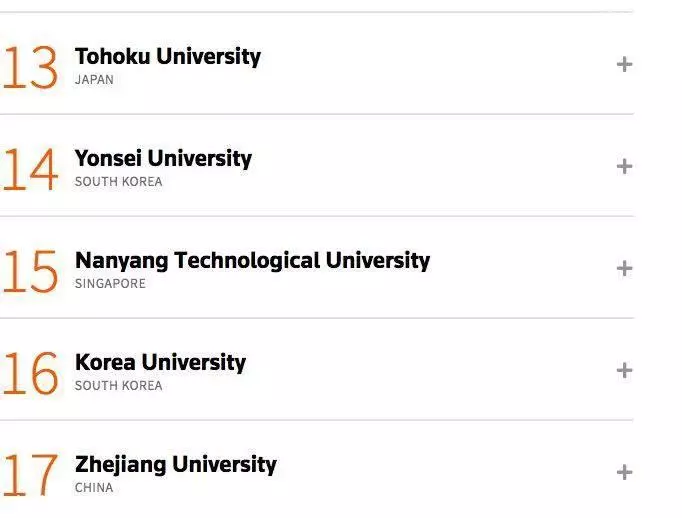682x518 pixels.
Task: Click SOUTH KOREA label under Yonsei
Action: click(x=118, y=182)
